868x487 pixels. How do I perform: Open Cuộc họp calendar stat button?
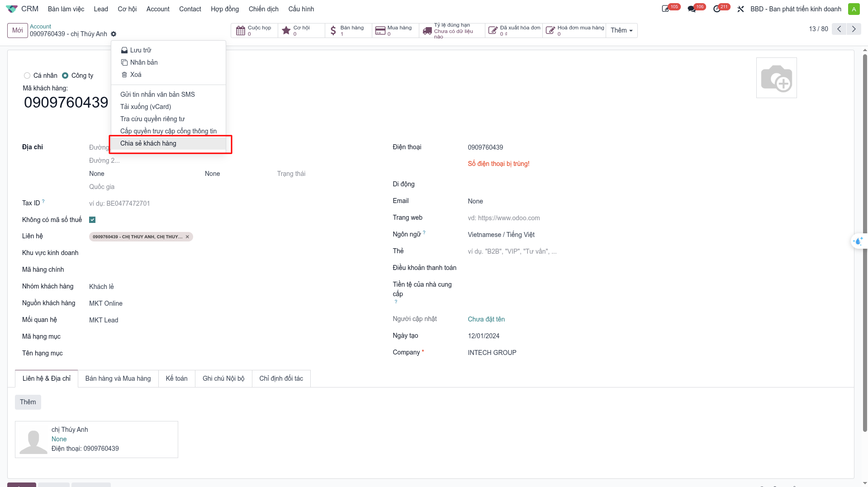tap(254, 30)
